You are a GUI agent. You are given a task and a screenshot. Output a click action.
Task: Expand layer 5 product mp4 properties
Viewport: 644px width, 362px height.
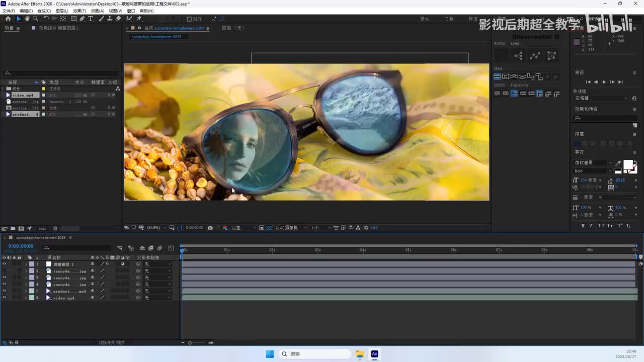pos(26,291)
